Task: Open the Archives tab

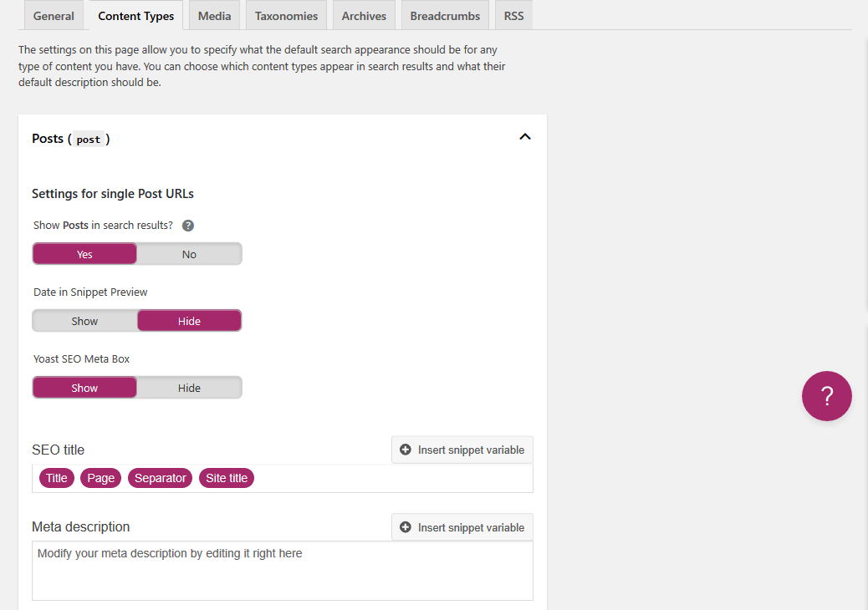Action: coord(364,16)
